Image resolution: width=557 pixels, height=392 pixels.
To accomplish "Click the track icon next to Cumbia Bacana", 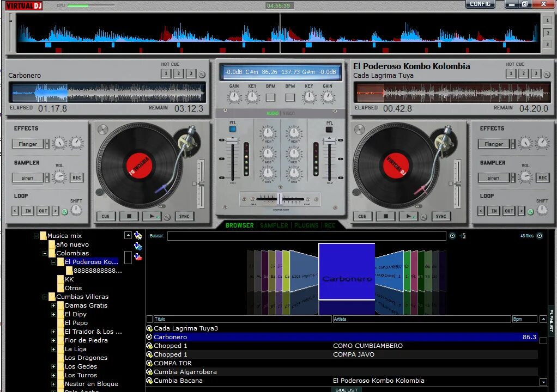I will coord(149,381).
